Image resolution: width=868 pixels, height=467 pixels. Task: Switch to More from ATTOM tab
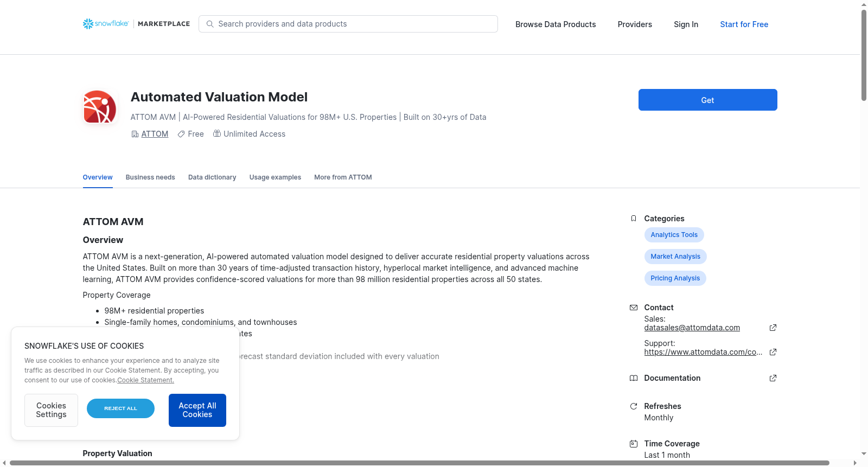pos(343,177)
